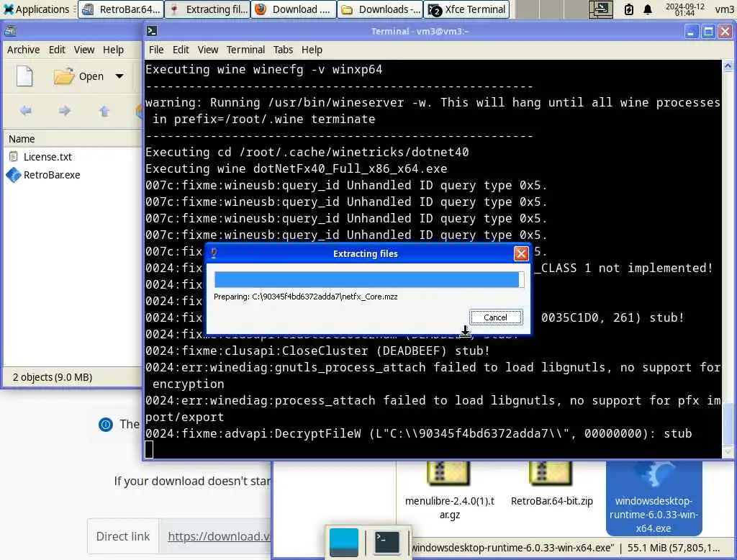
Task: Click the wine icon in Extracting files title
Action: point(214,254)
